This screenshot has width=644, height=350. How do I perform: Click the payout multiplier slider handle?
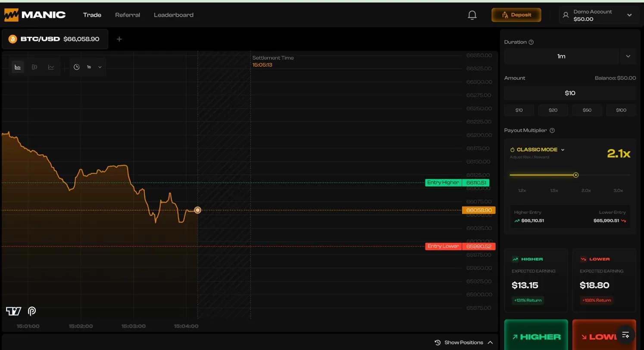pos(576,175)
